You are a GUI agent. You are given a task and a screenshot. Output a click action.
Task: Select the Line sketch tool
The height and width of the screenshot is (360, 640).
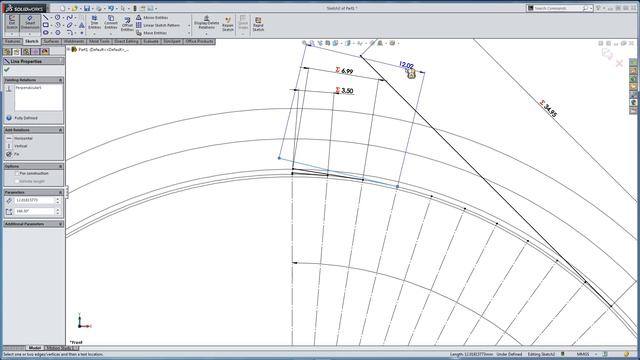click(x=46, y=18)
